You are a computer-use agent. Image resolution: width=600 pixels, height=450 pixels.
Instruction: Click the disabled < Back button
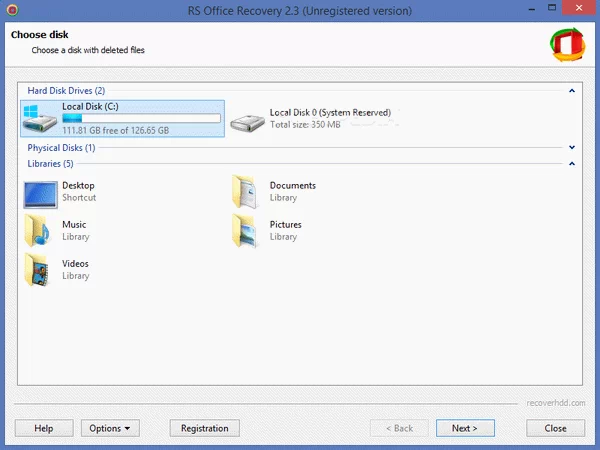399,428
